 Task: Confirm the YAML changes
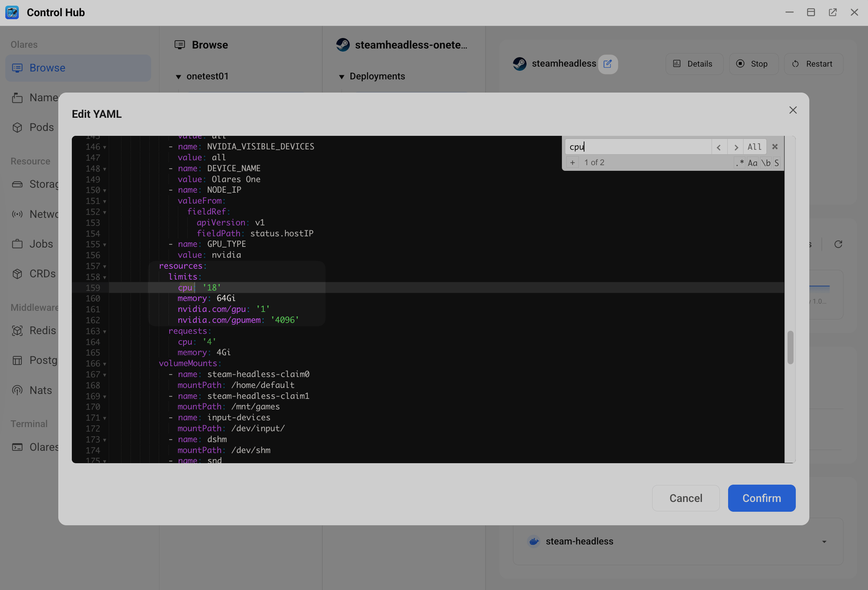pos(761,498)
